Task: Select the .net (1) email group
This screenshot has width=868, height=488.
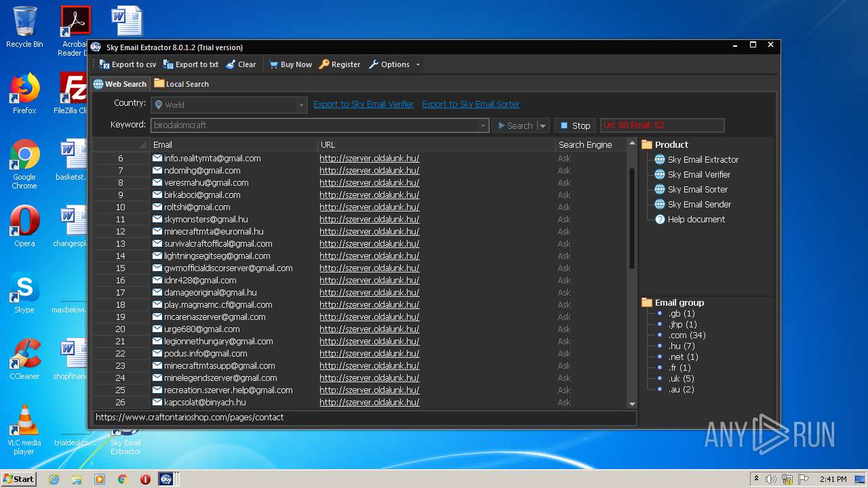Action: (x=683, y=357)
